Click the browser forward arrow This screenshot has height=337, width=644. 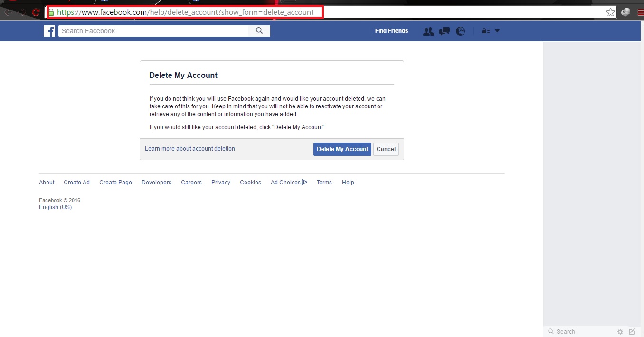[x=22, y=12]
